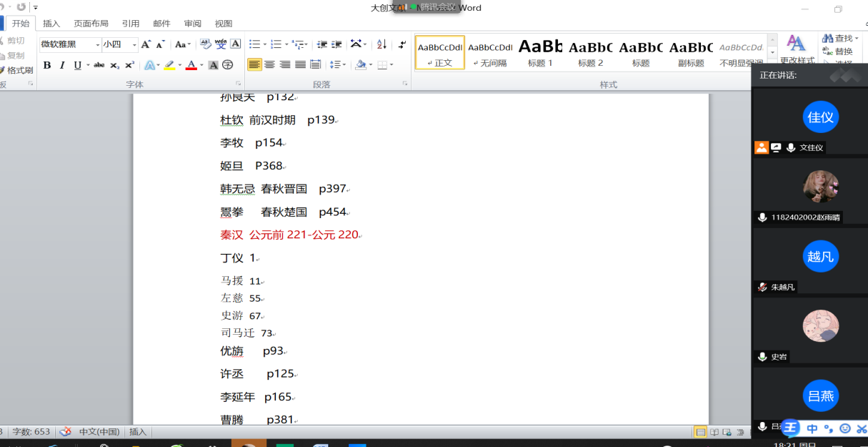Toggle the 插入 insert mode in status bar
The image size is (868, 447).
[138, 432]
